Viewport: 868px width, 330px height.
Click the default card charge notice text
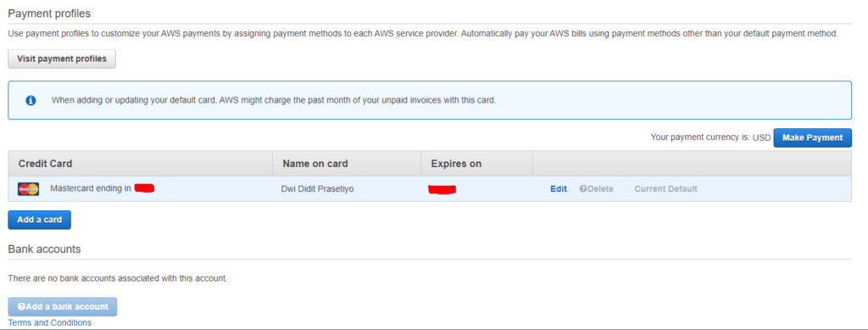pyautogui.click(x=274, y=101)
